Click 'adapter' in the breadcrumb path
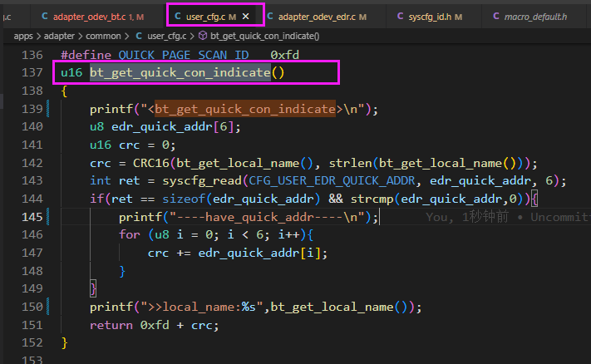The image size is (591, 364). (x=59, y=37)
